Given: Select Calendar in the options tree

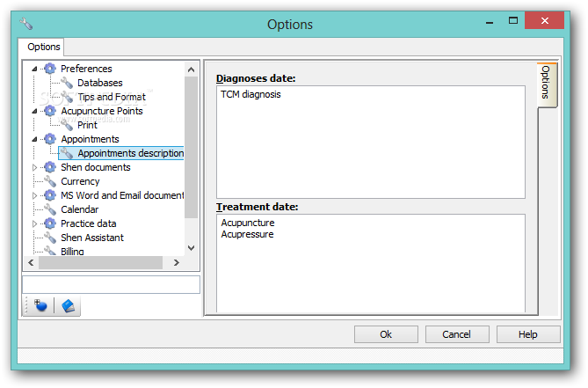Looking at the screenshot, I should coord(79,209).
